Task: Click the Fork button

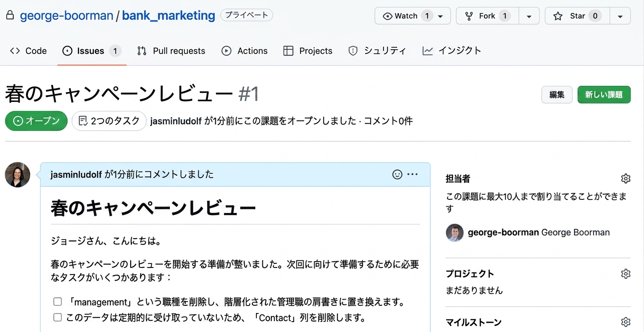Action: pyautogui.click(x=487, y=16)
